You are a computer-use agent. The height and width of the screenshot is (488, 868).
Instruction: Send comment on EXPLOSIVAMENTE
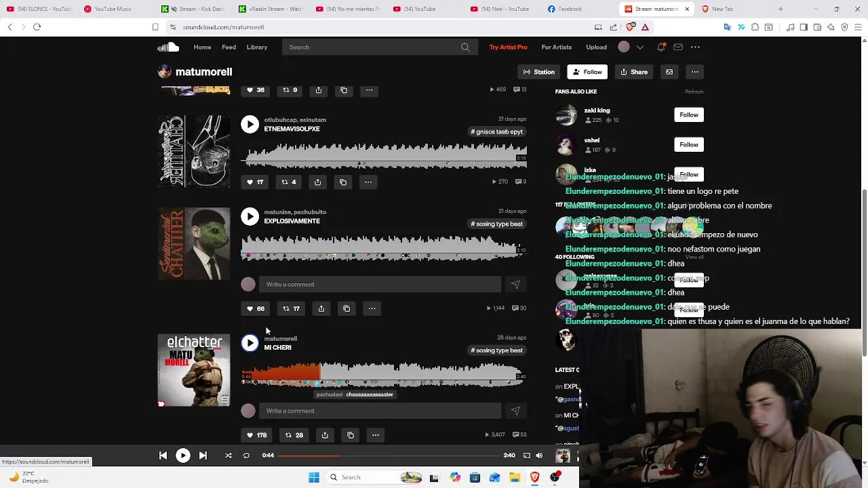(515, 285)
